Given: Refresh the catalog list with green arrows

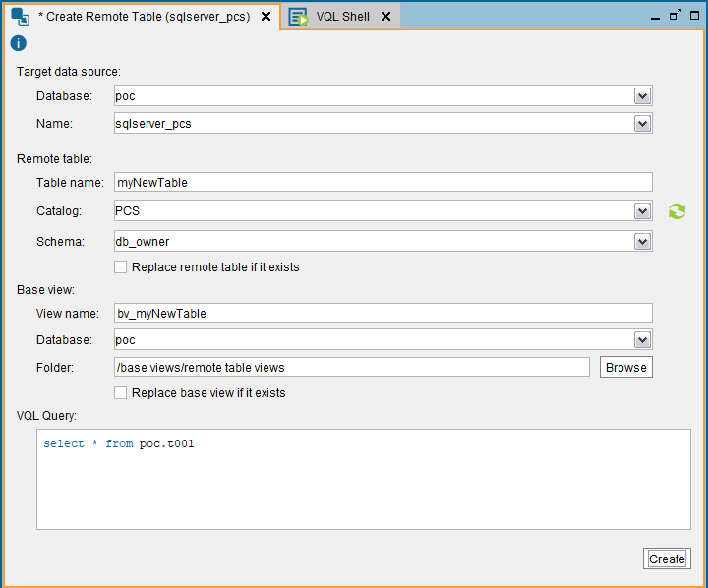Looking at the screenshot, I should [x=677, y=211].
